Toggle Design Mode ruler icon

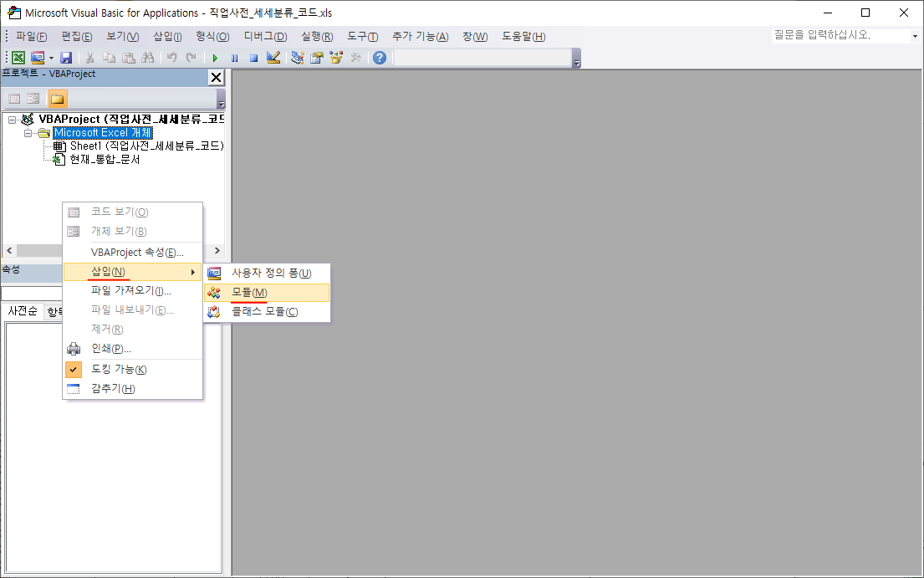coord(273,58)
